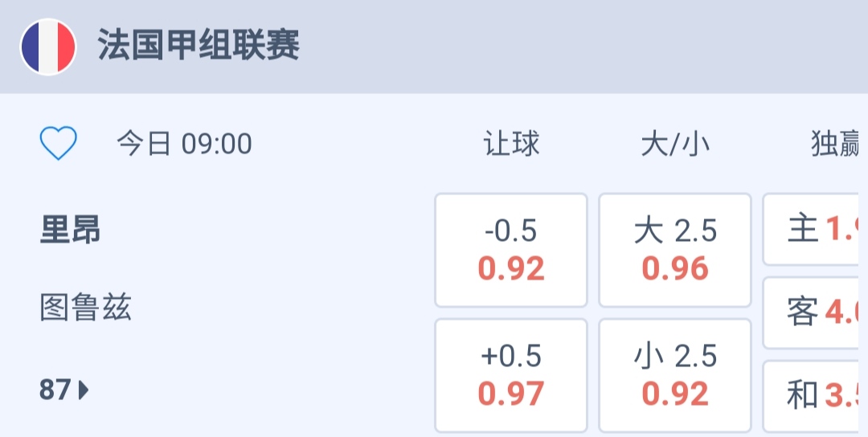This screenshot has height=437, width=868.
Task: Bet on 大 2.5 at 0.96
Action: point(675,250)
